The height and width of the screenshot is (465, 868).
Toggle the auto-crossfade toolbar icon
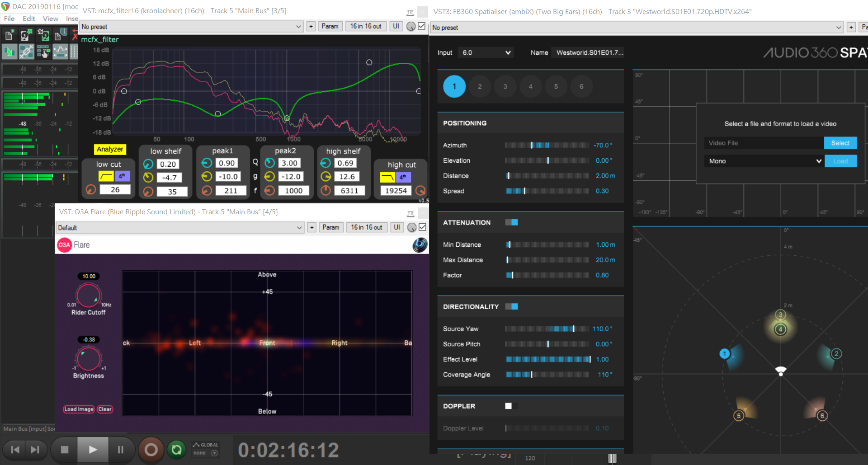(x=9, y=52)
